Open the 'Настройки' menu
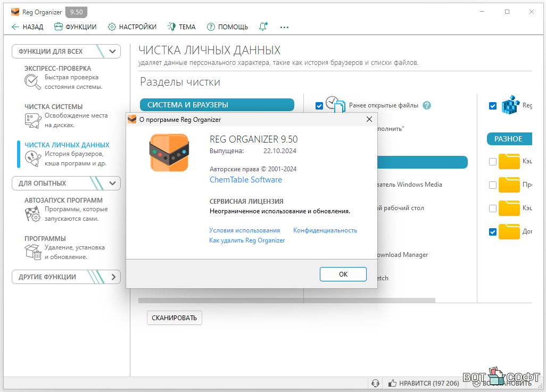 (x=132, y=27)
